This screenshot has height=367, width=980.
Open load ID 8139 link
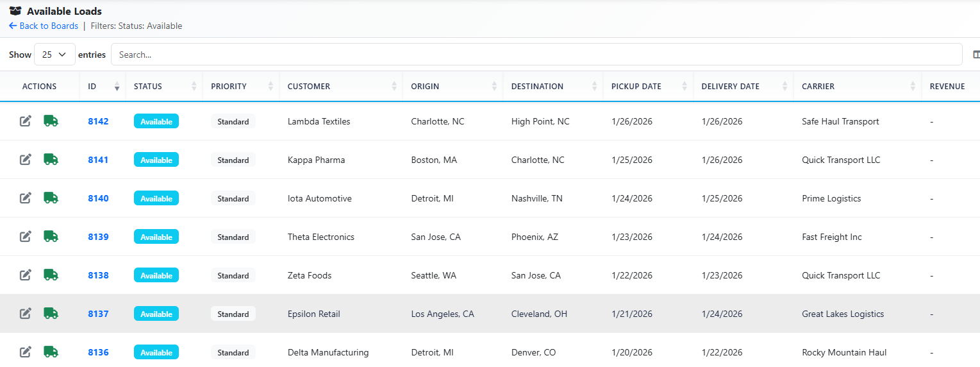[98, 237]
